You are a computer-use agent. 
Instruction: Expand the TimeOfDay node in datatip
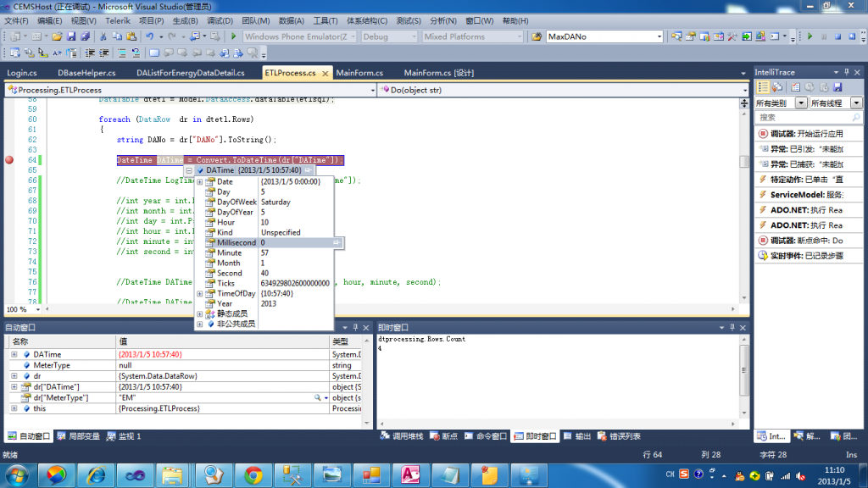[x=199, y=293]
